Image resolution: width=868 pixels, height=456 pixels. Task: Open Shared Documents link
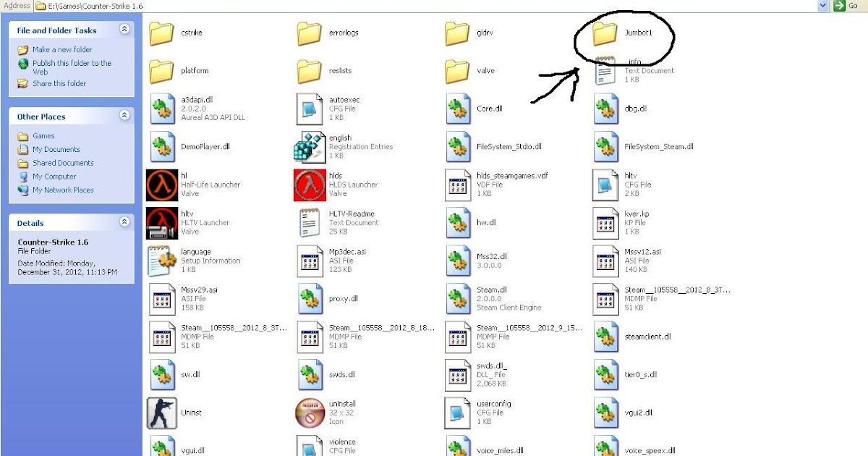point(63,163)
